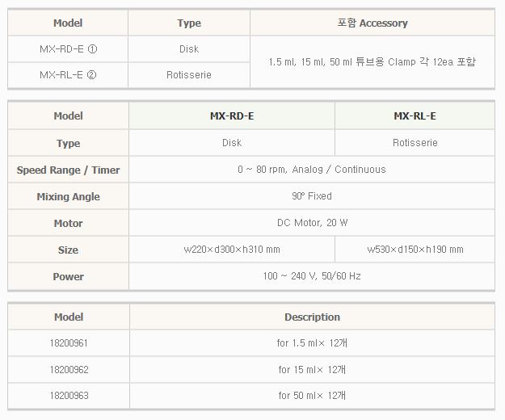Select the w530×d150×h190 mm size cell
The width and height of the screenshot is (505, 420).
pyautogui.click(x=415, y=250)
